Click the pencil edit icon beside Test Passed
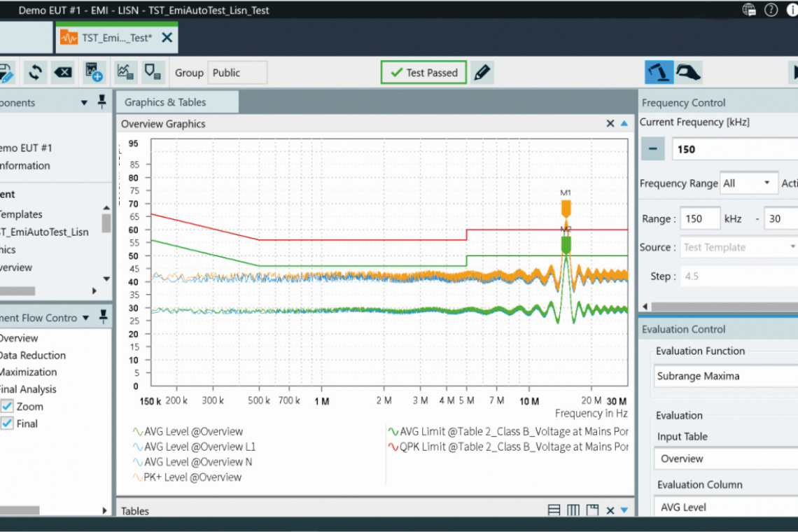Image resolution: width=798 pixels, height=532 pixels. [482, 72]
